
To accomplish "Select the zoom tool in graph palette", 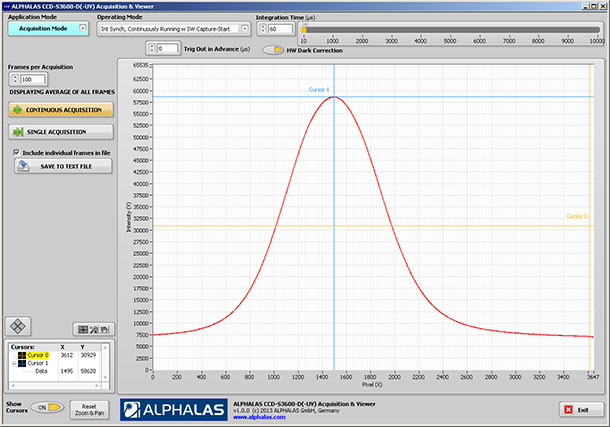I will pyautogui.click(x=92, y=328).
